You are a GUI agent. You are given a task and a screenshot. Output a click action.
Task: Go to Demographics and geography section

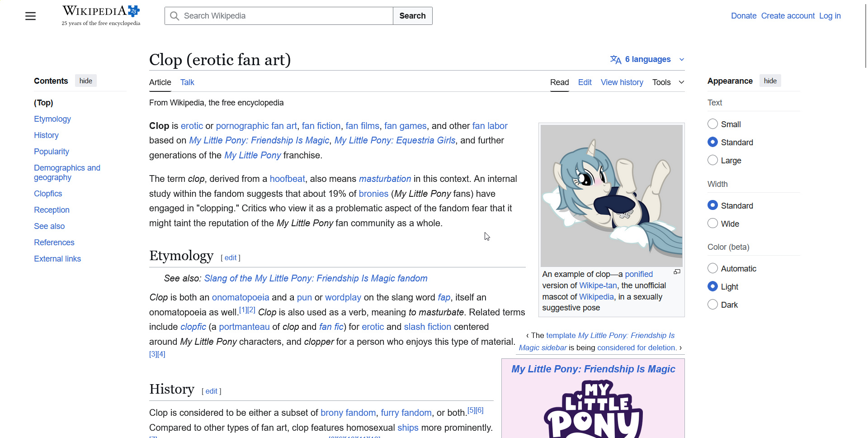[x=67, y=172]
